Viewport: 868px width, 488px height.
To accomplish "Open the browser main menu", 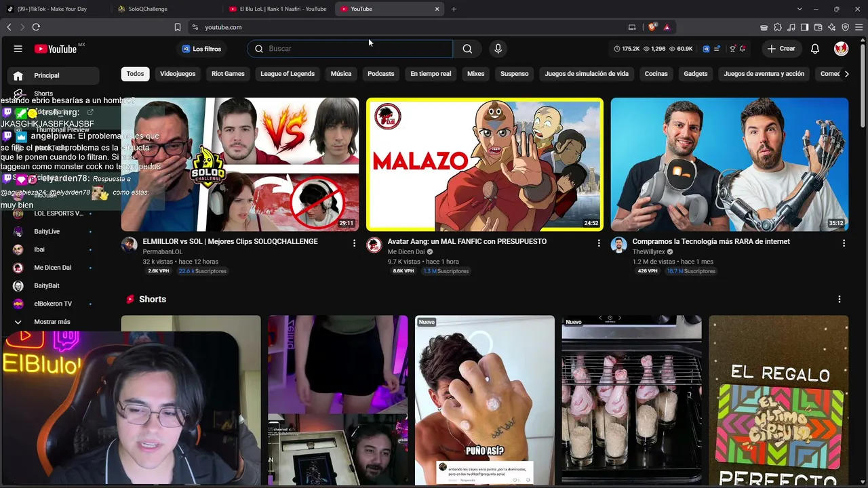I will tap(859, 27).
